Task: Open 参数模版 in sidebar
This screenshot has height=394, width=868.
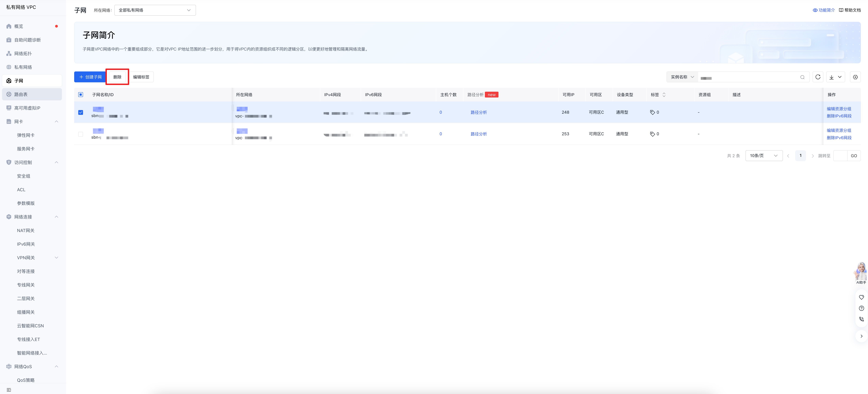Action: tap(26, 203)
